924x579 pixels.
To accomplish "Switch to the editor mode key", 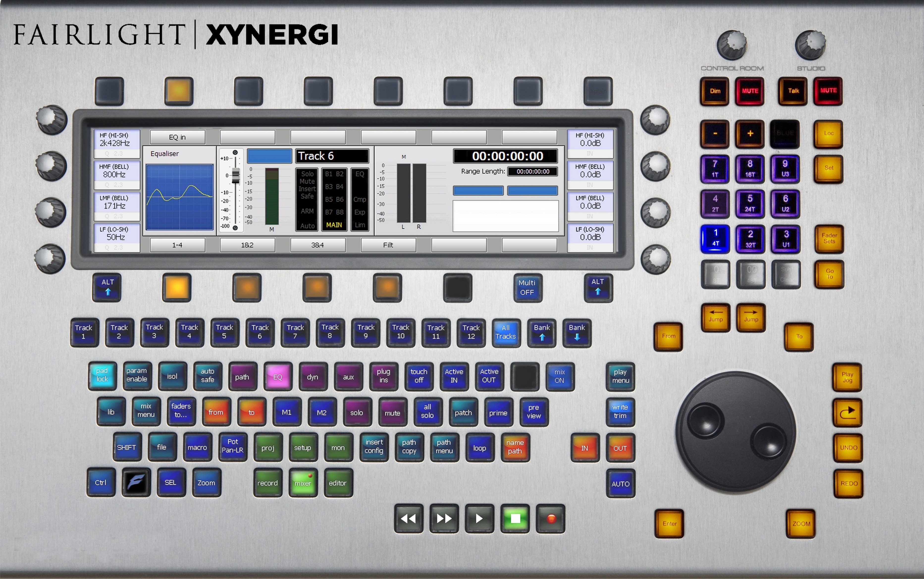I will [338, 483].
